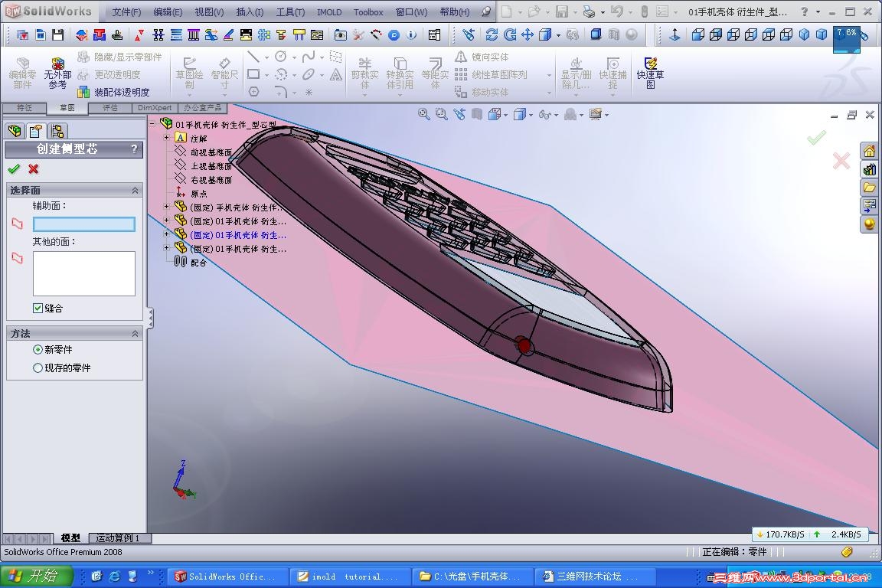The image size is (882, 588).
Task: Click the Windows 开始 start button
Action: click(x=37, y=576)
